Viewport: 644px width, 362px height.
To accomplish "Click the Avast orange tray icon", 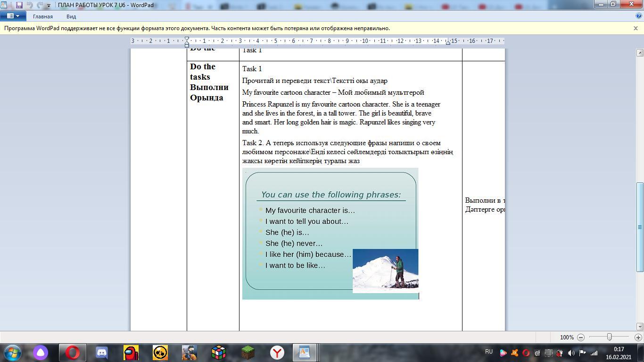I will tap(515, 353).
